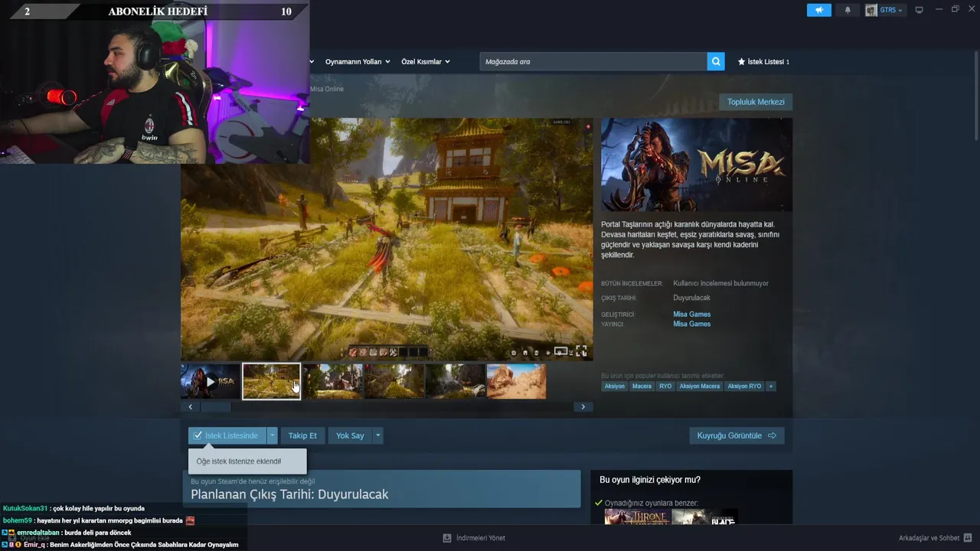The height and width of the screenshot is (551, 980).
Task: Click the 'Öğe istek listenize eklendi!' tooltip
Action: (247, 461)
